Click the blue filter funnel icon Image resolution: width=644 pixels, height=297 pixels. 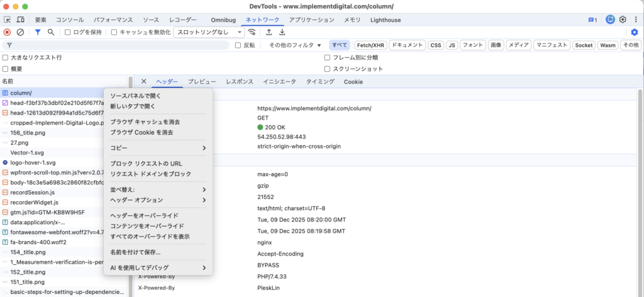pos(38,32)
